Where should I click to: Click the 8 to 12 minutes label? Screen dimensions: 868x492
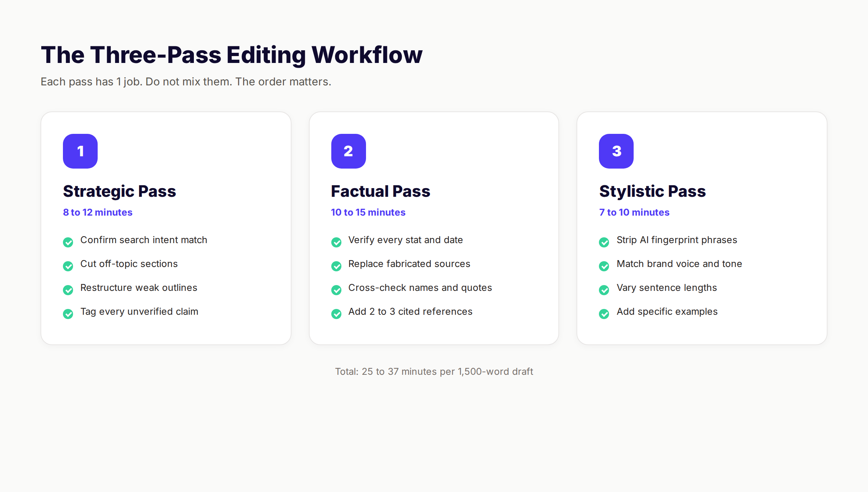click(x=98, y=212)
